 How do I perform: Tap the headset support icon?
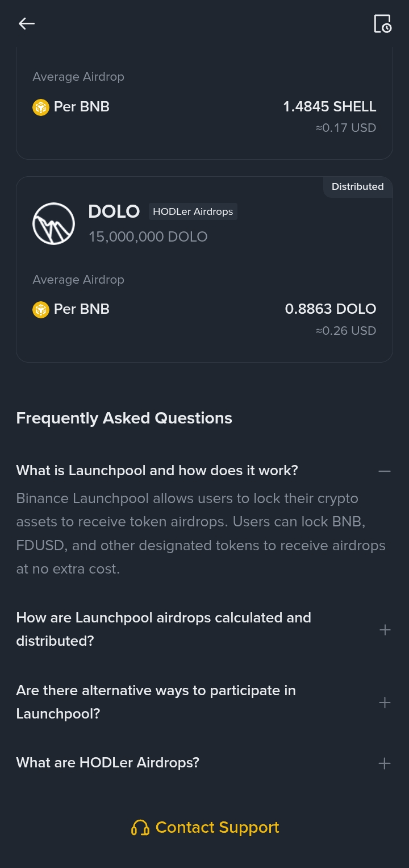click(x=140, y=828)
